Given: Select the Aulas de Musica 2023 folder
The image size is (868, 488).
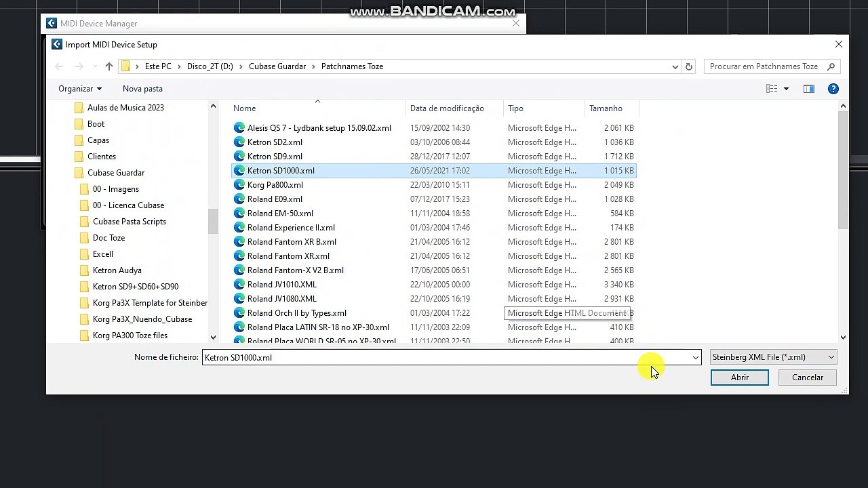Looking at the screenshot, I should tap(125, 108).
